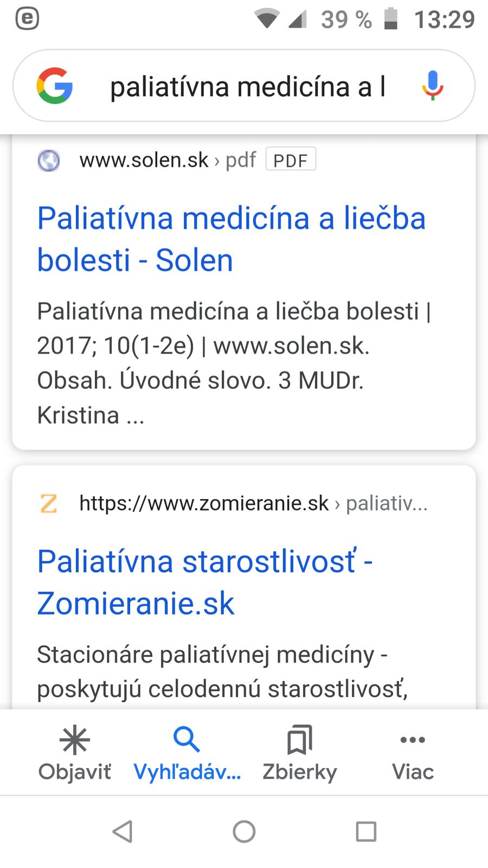Tap the Solen result snippet text
488x868 pixels.
click(233, 362)
